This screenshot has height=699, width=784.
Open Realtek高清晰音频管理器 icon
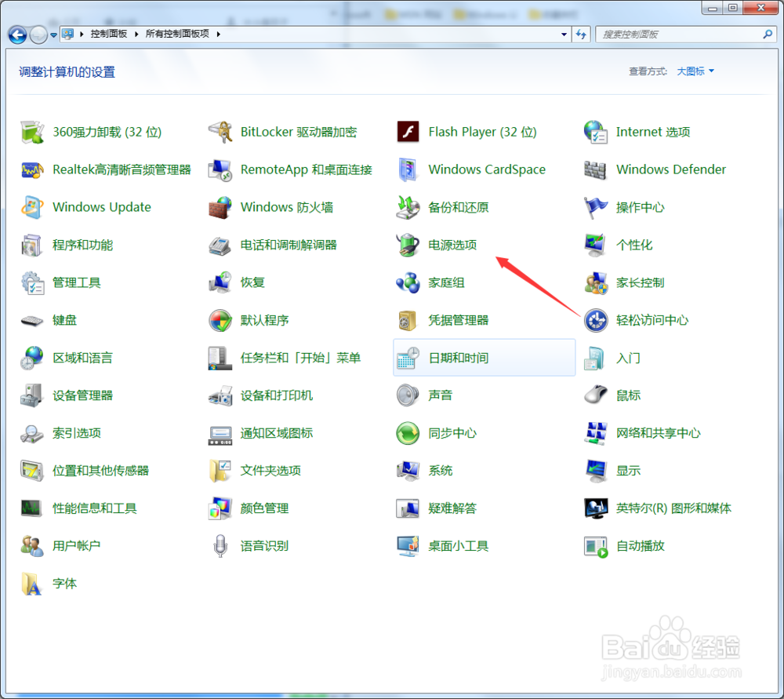32,170
